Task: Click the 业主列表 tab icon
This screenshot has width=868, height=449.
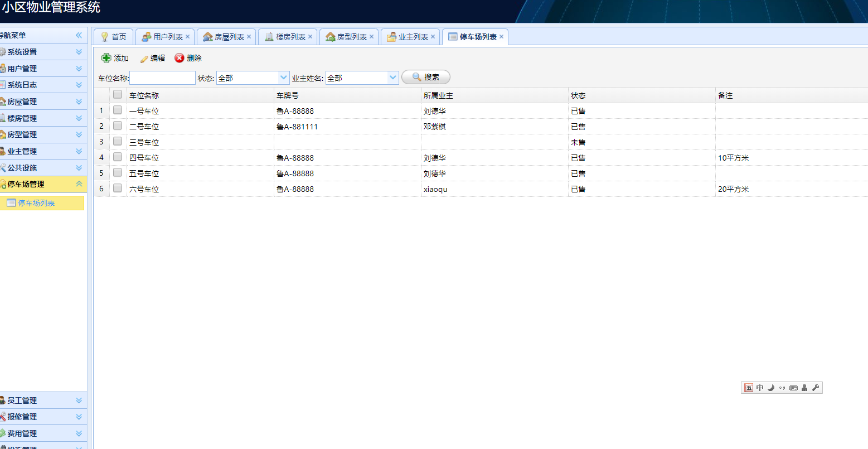Action: tap(392, 37)
